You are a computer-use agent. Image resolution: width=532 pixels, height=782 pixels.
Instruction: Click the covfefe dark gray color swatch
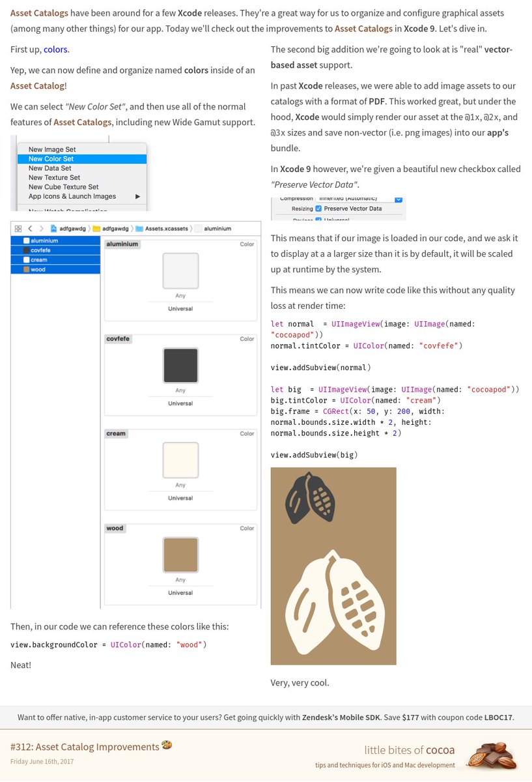(180, 365)
